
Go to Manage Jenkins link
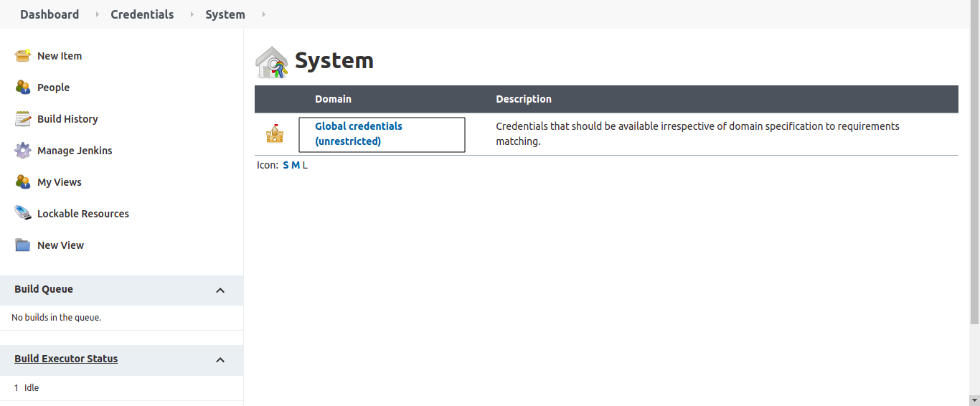75,151
